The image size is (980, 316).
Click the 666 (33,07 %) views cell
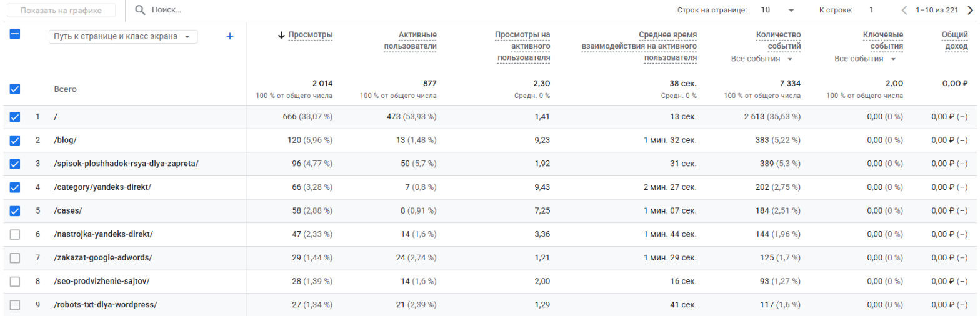(307, 117)
